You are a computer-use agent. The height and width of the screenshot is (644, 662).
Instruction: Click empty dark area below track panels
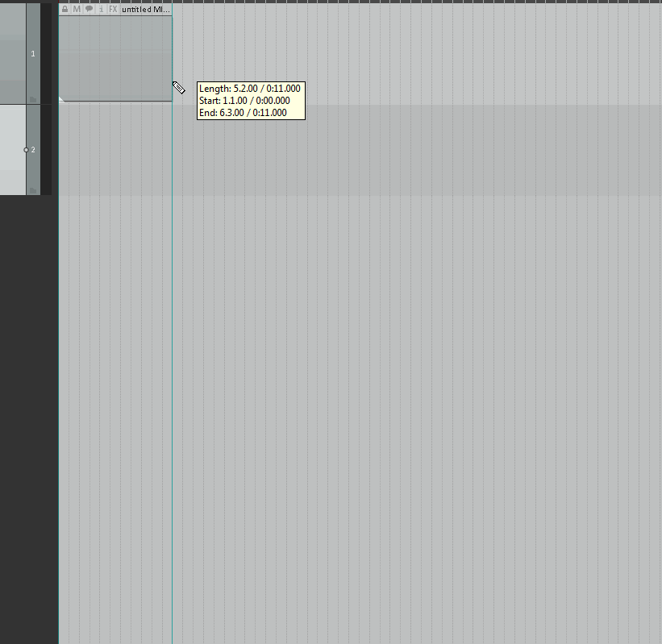point(29,418)
